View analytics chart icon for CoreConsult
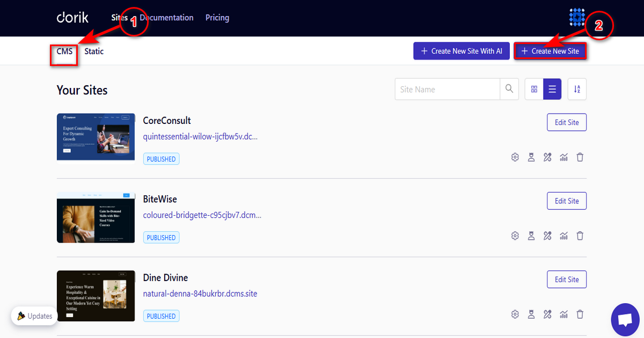The height and width of the screenshot is (338, 644). tap(563, 157)
